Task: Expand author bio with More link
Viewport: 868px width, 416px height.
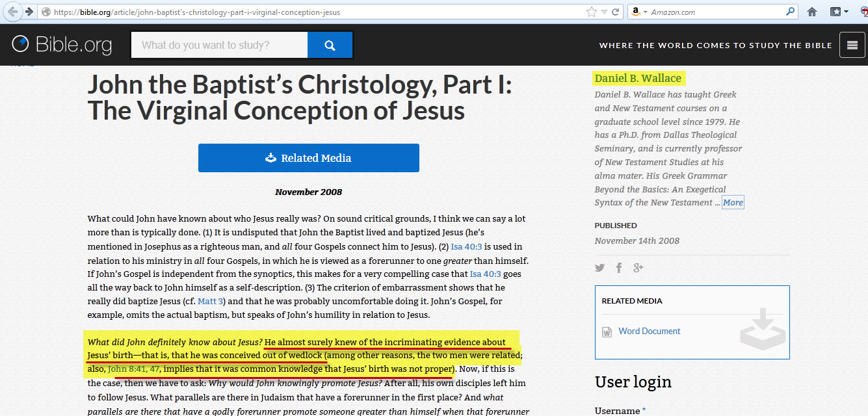Action: (733, 203)
